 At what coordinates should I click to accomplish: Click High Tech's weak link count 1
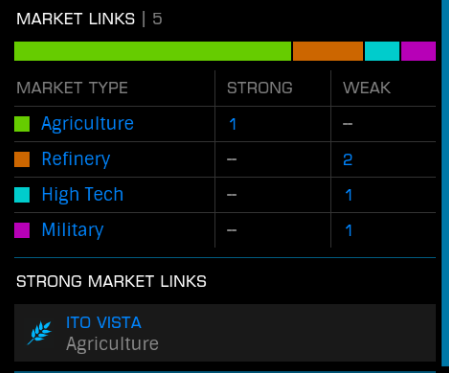click(x=348, y=195)
